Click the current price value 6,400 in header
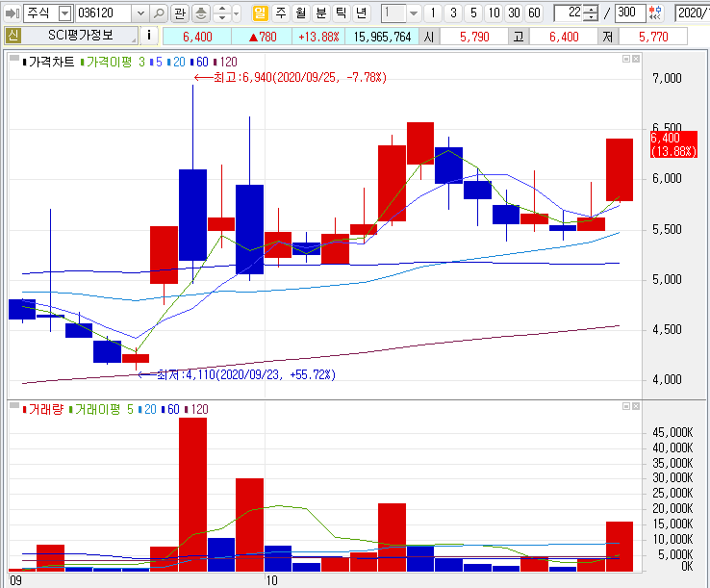 point(197,37)
